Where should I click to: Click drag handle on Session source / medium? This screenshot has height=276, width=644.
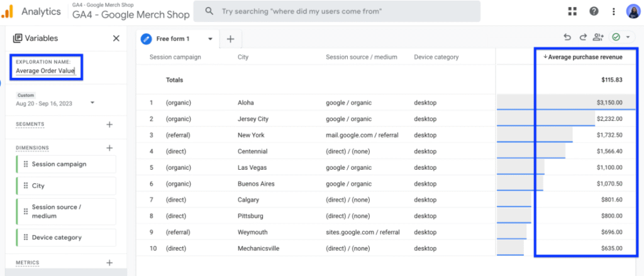pos(25,211)
